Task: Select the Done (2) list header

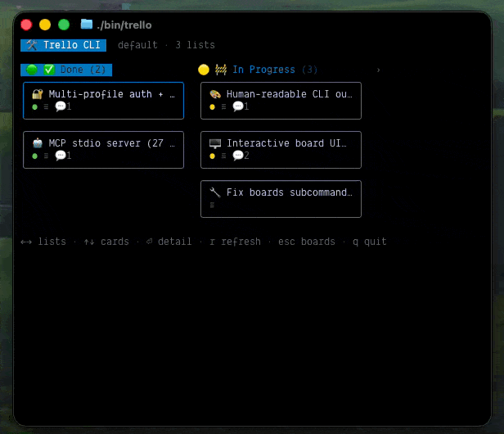Action: (66, 70)
